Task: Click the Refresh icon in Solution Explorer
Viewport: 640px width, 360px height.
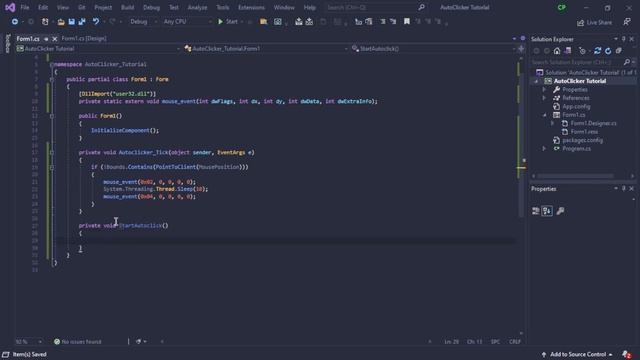Action: (608, 51)
